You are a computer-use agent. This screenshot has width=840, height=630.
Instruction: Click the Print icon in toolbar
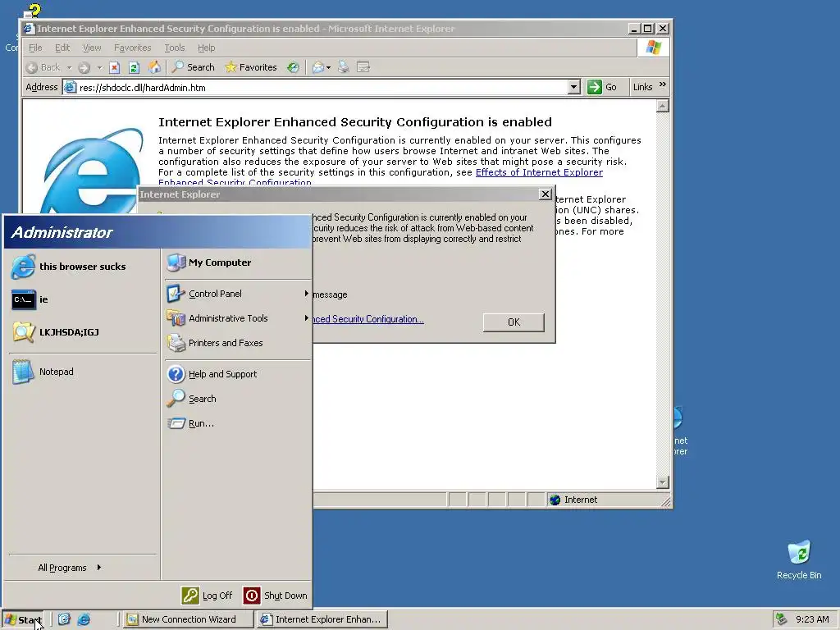click(x=344, y=67)
